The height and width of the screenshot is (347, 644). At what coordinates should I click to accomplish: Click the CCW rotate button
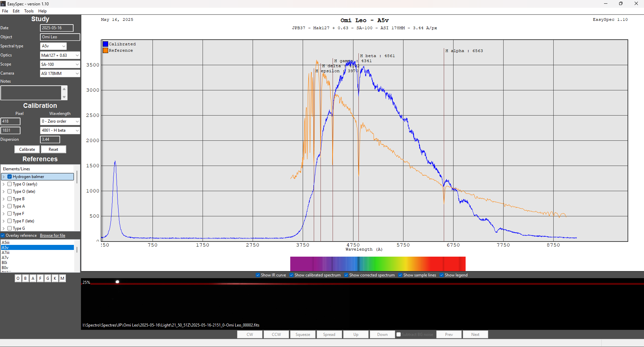click(x=276, y=335)
